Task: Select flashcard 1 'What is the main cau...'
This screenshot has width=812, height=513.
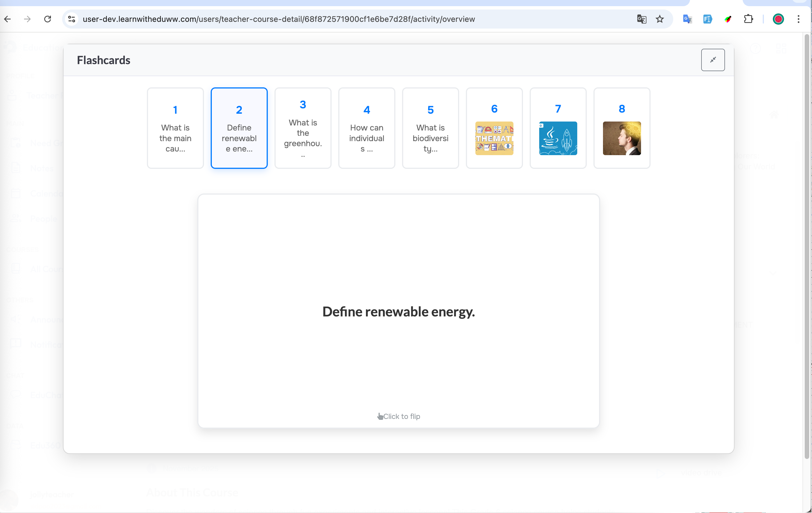Action: [x=175, y=128]
